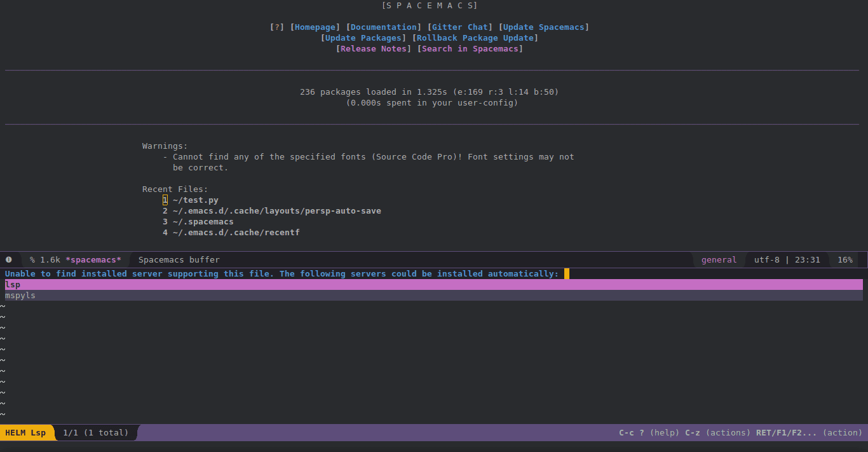
Task: Click the HELM Lsp modeline label
Action: 25,433
